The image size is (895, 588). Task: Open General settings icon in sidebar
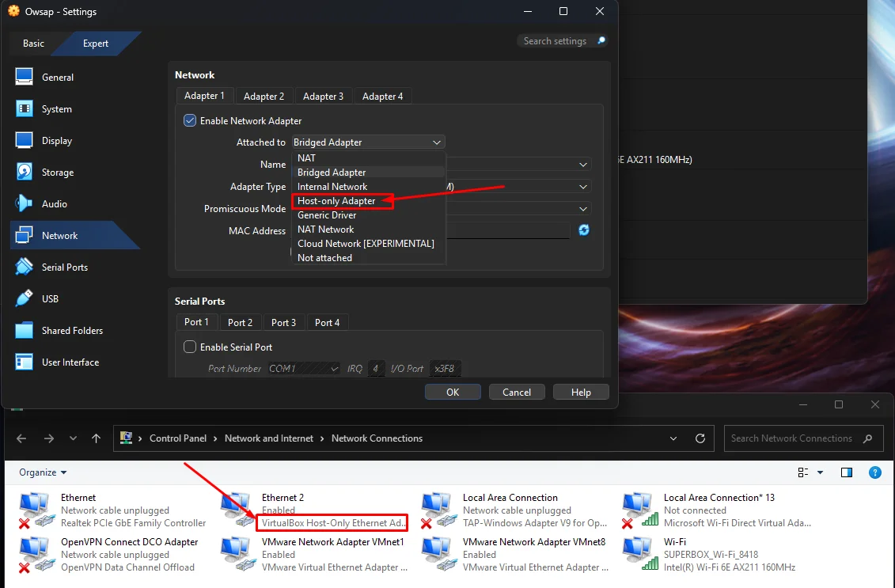click(x=24, y=77)
